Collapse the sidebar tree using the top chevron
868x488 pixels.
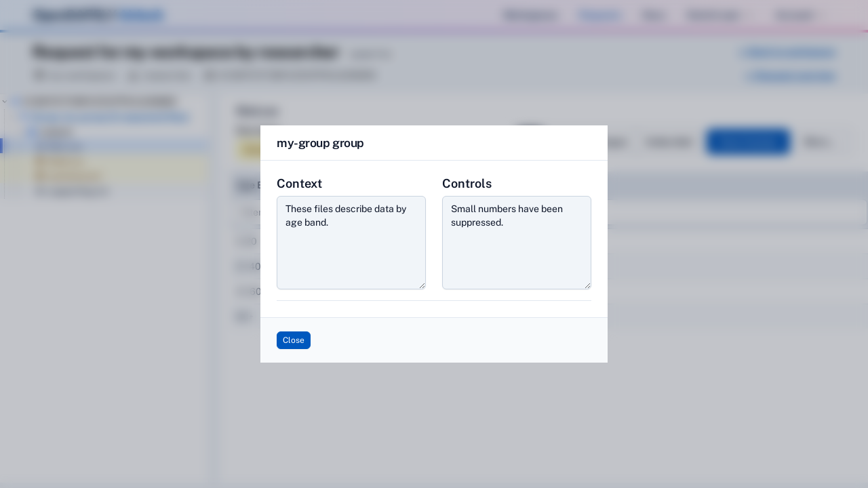[x=5, y=101]
